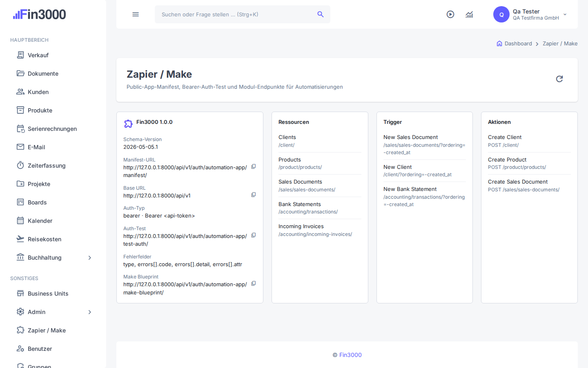This screenshot has width=588, height=368.
Task: Click the puzzle icon beside Fin3000 1.0.0
Action: point(128,123)
